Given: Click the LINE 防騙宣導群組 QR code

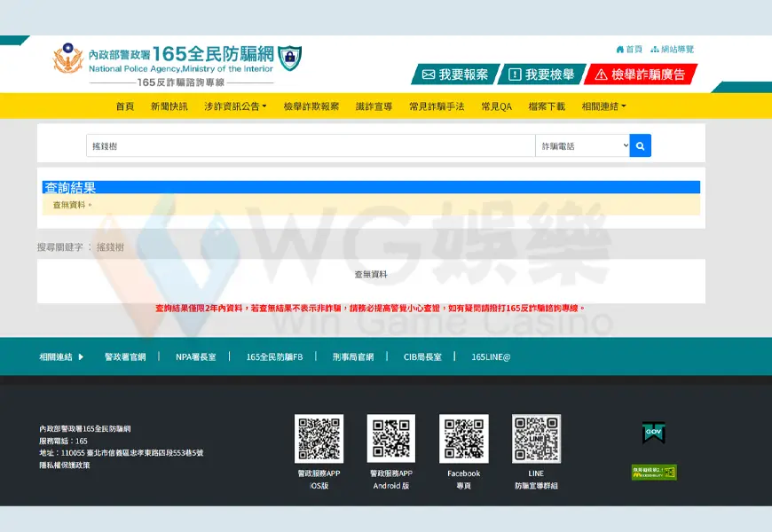Looking at the screenshot, I should [x=535, y=438].
